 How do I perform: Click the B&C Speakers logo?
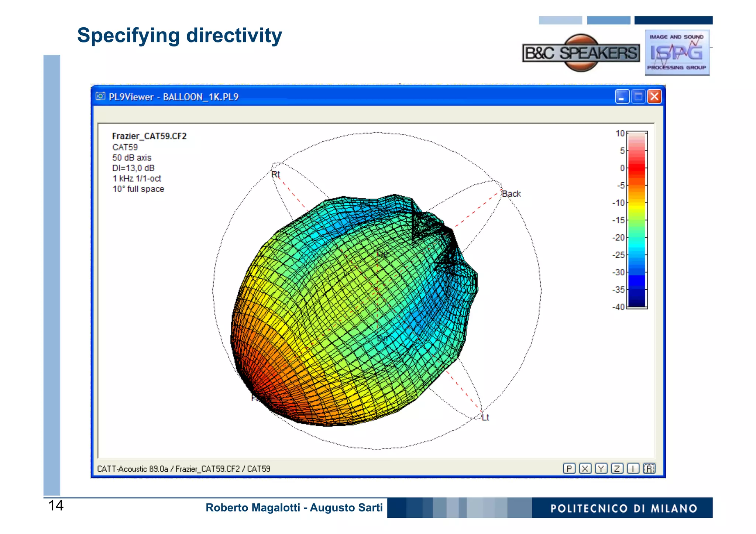pos(581,53)
